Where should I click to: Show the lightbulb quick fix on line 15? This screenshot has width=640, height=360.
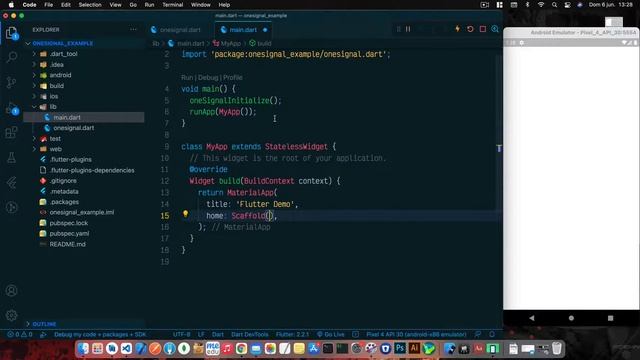pos(185,213)
